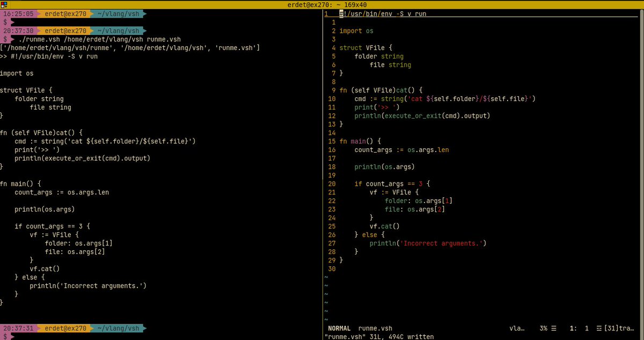
Task: Click the '3%' scroll percentage in vim statusline
Action: coord(544,328)
